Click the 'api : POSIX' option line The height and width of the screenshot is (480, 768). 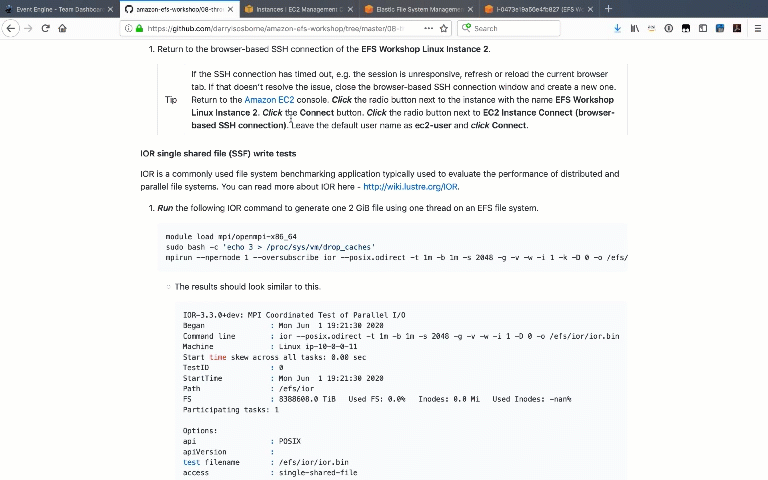point(241,441)
